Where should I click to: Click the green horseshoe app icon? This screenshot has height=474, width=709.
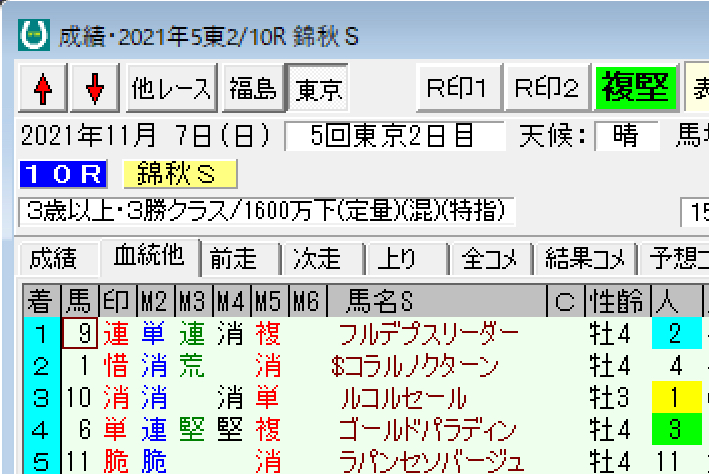[x=34, y=35]
